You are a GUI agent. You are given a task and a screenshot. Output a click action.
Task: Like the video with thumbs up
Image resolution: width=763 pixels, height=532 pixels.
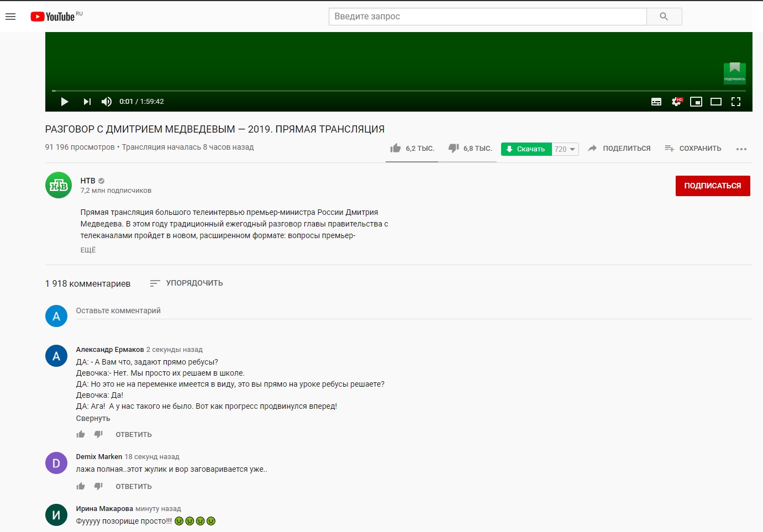click(x=396, y=148)
